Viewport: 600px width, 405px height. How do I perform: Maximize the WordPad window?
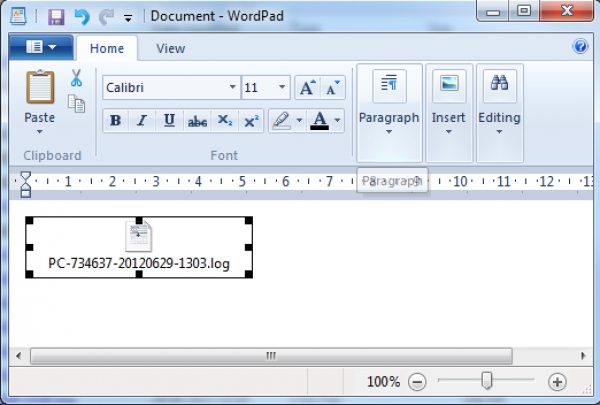click(x=523, y=11)
